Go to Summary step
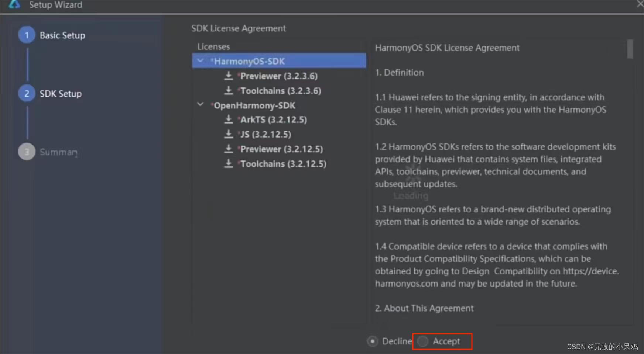The image size is (644, 354). (59, 152)
